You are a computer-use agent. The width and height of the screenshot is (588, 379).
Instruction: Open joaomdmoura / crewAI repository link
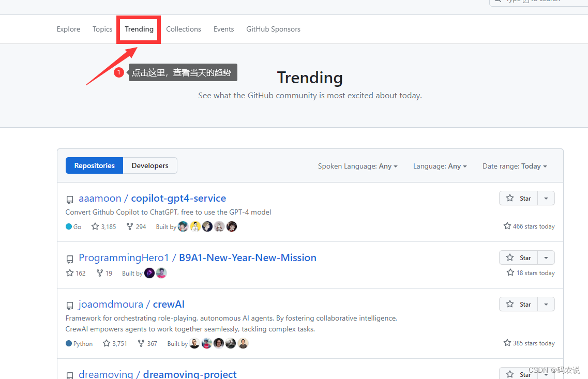point(132,305)
